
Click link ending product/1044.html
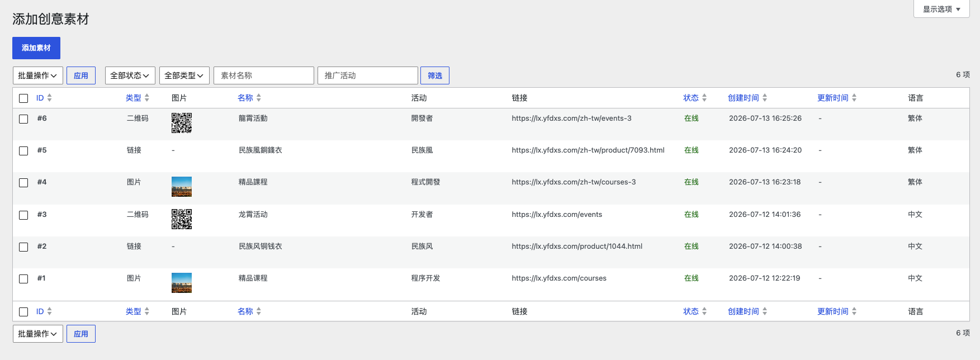(x=577, y=247)
